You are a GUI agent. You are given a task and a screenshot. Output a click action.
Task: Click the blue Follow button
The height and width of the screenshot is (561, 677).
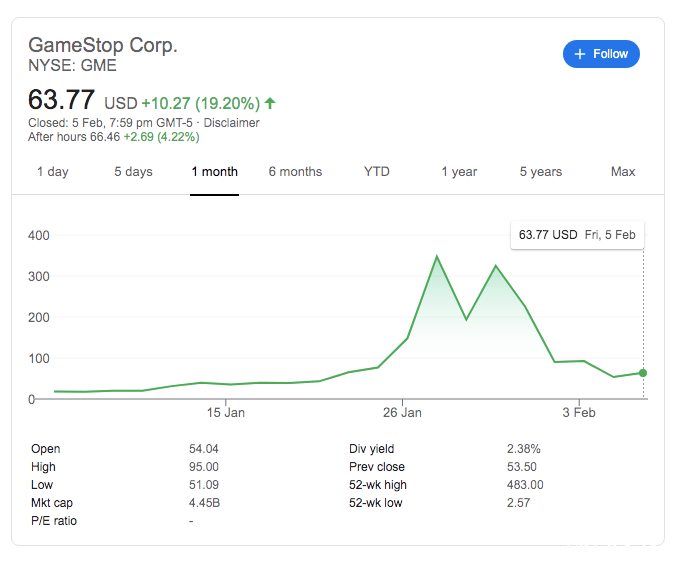click(x=601, y=54)
